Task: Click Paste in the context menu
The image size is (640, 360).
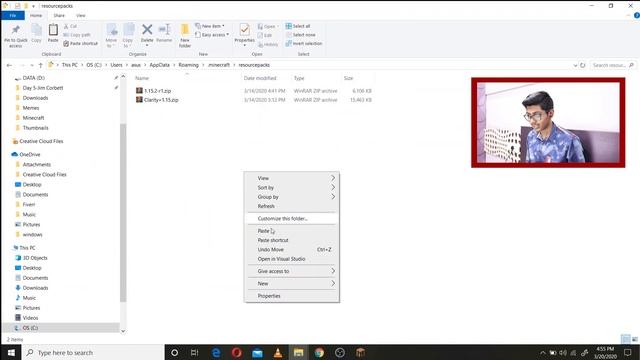Action: pos(291,231)
